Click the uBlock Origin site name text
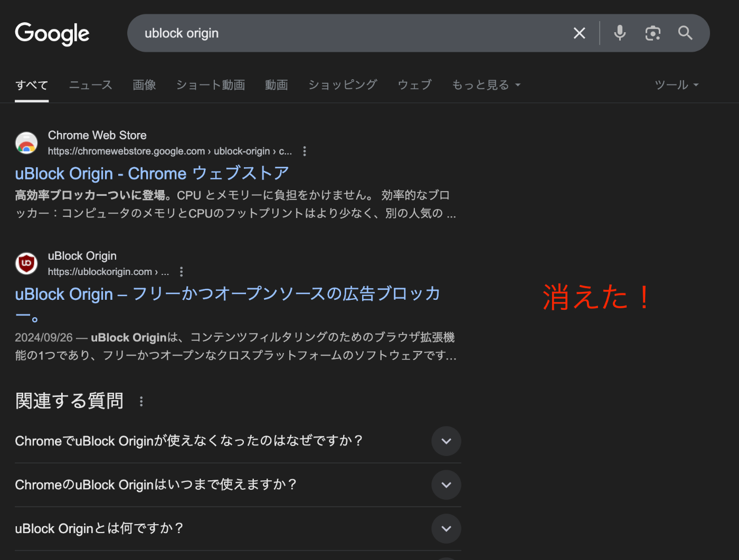Viewport: 739px width, 560px height. [x=82, y=256]
